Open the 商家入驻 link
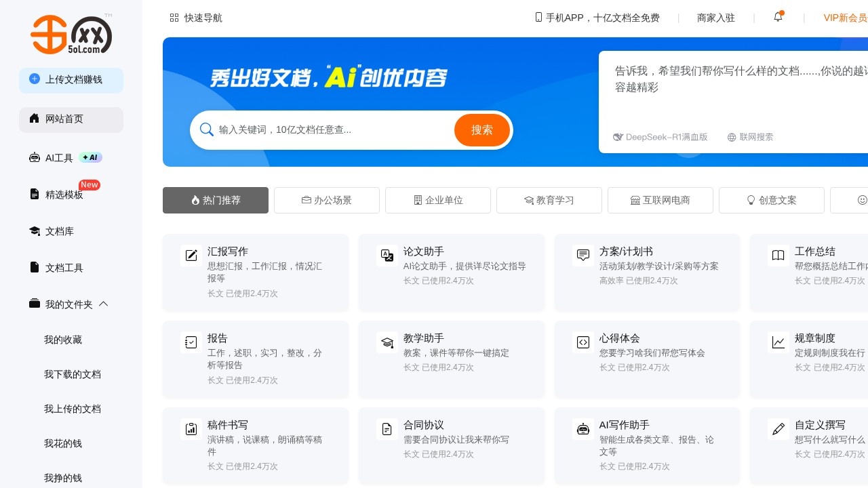This screenshot has width=868, height=488. 716,17
